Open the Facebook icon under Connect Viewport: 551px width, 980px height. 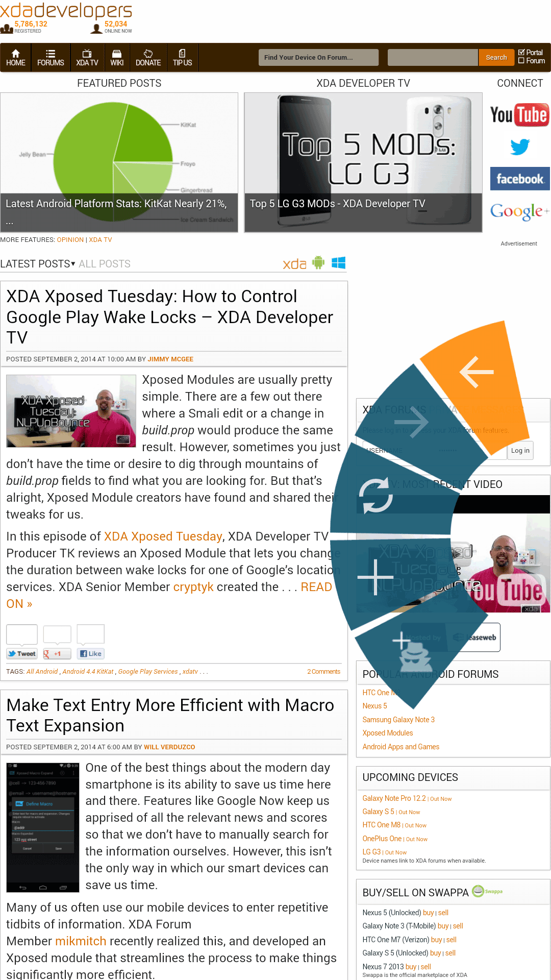520,179
